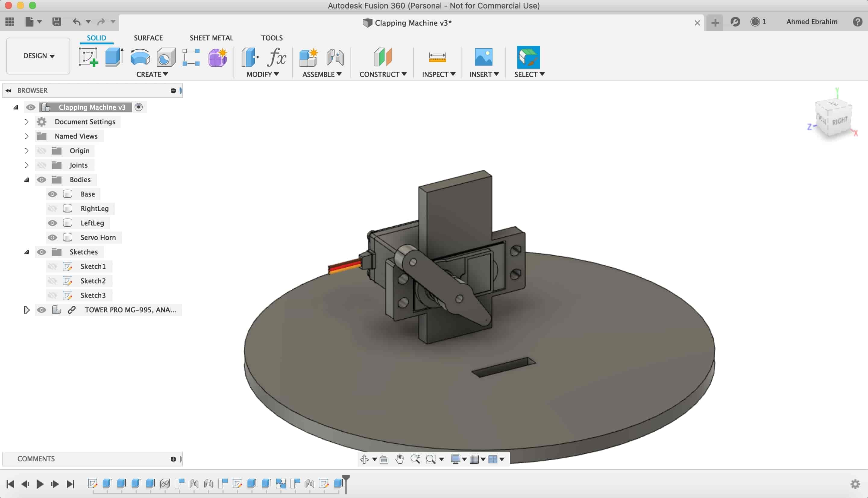Open the data panel grid icon
Viewport: 868px width, 498px height.
(x=10, y=22)
